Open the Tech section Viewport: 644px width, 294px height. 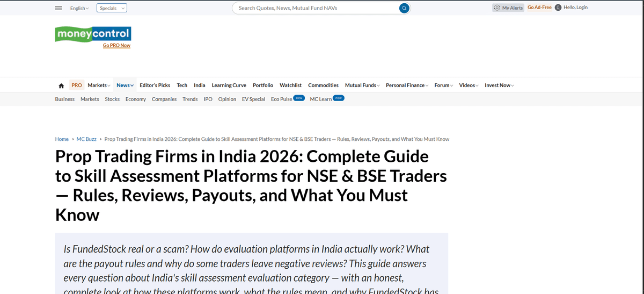(182, 85)
